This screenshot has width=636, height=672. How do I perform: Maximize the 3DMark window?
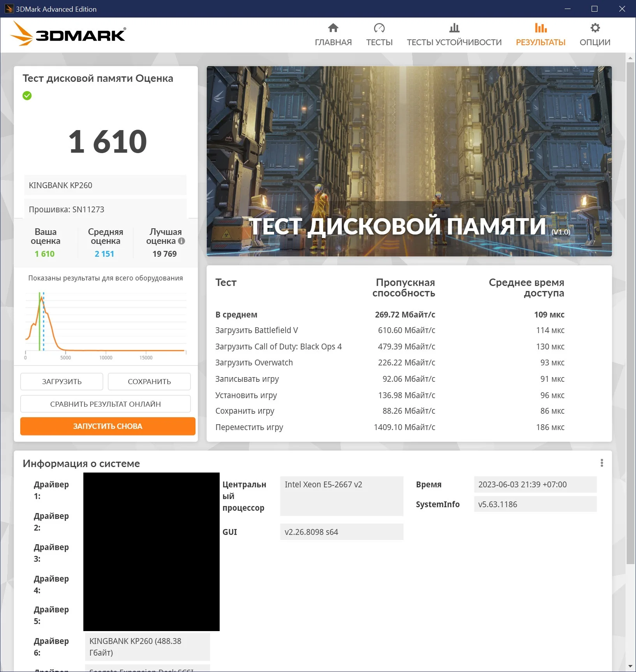pyautogui.click(x=594, y=9)
